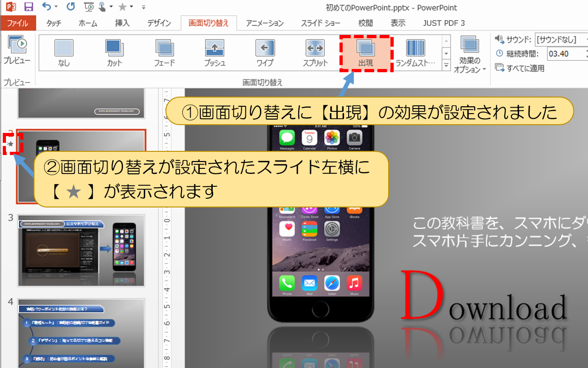Open the Touch/Mouse mode dropdown arrow

tap(112, 7)
